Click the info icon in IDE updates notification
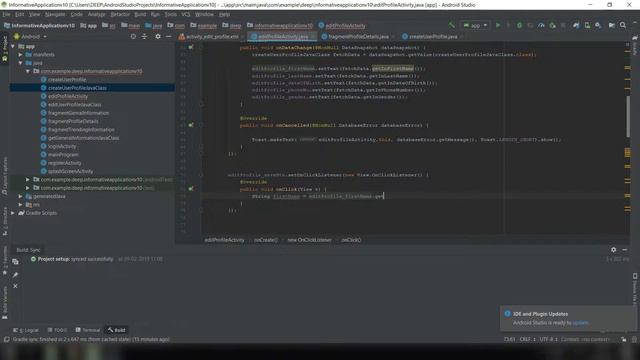 (507, 313)
